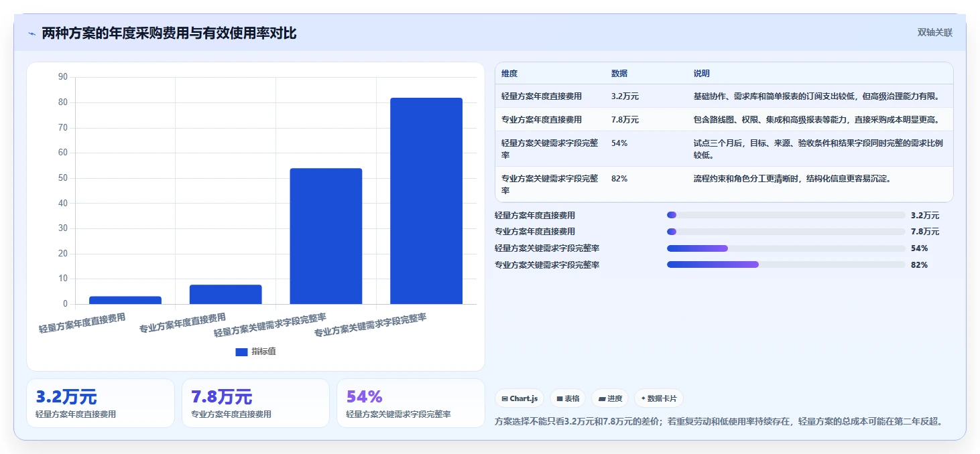
Task: Click the 进度 tag pill
Action: (610, 398)
